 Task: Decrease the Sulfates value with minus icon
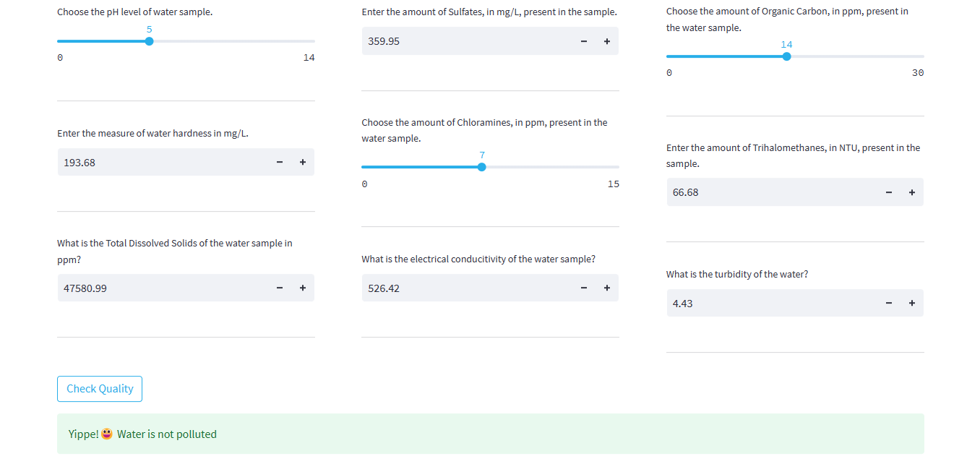584,41
